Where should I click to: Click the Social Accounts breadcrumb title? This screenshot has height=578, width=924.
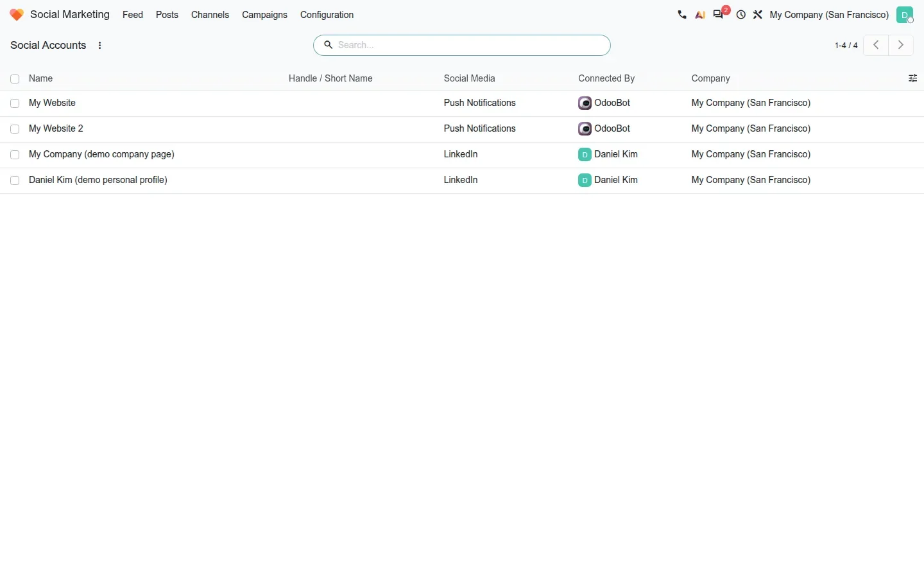[48, 45]
